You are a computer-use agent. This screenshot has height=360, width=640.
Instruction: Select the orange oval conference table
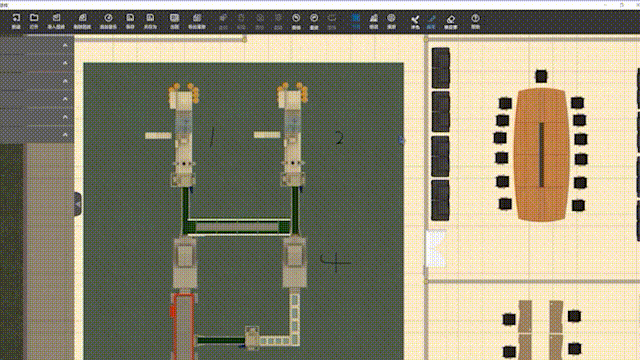pos(542,155)
